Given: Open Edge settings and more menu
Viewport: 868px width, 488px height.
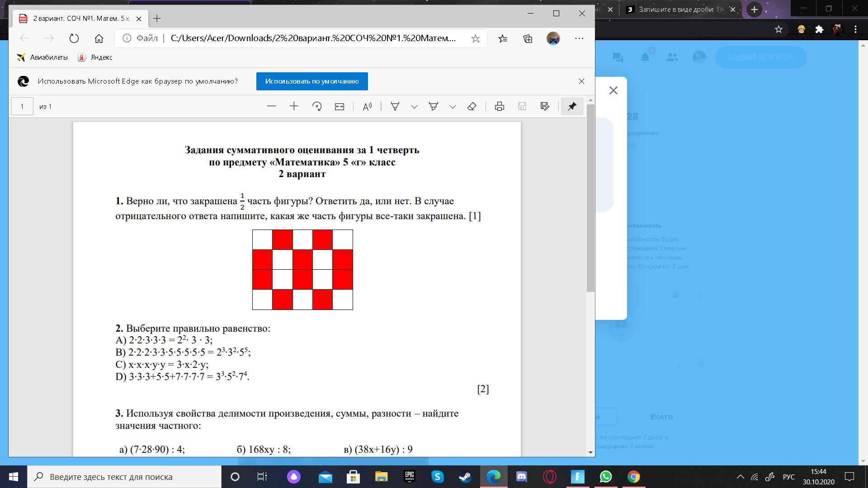Looking at the screenshot, I should (x=579, y=38).
